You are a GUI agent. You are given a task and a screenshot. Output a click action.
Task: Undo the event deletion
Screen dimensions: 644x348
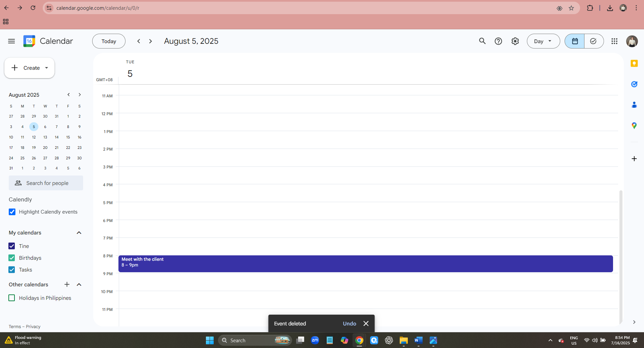tap(349, 323)
